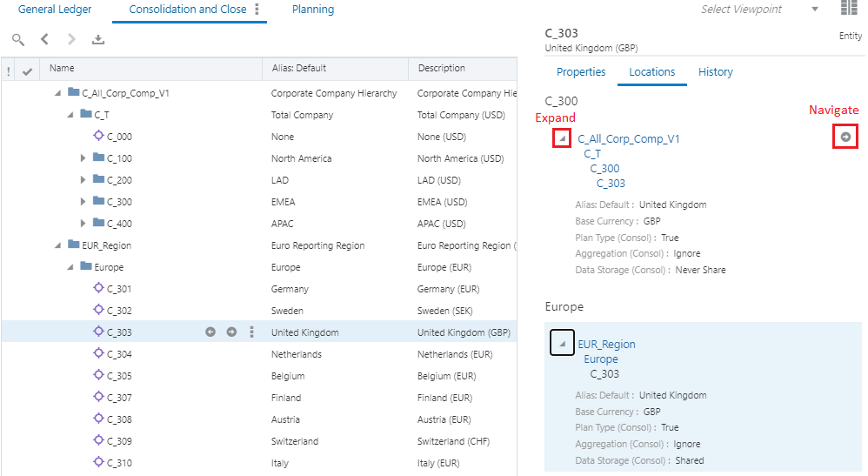Select the Switzerland (CHF) description cell

point(453,442)
